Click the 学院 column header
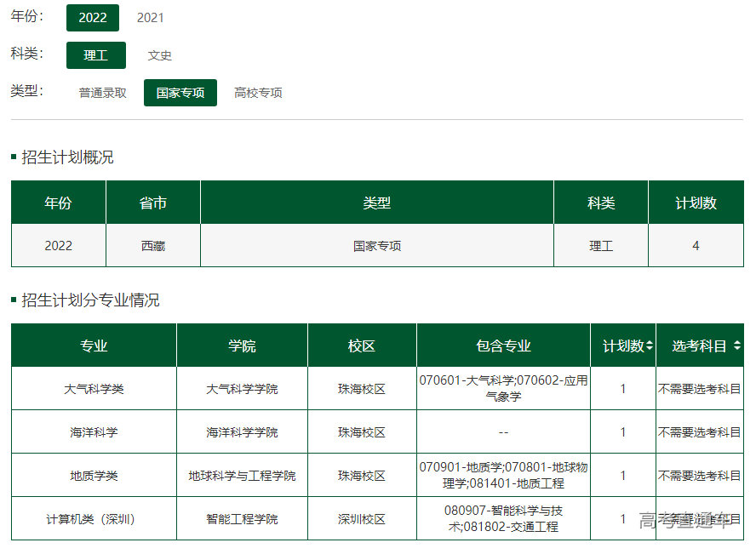This screenshot has height=554, width=756. click(242, 346)
